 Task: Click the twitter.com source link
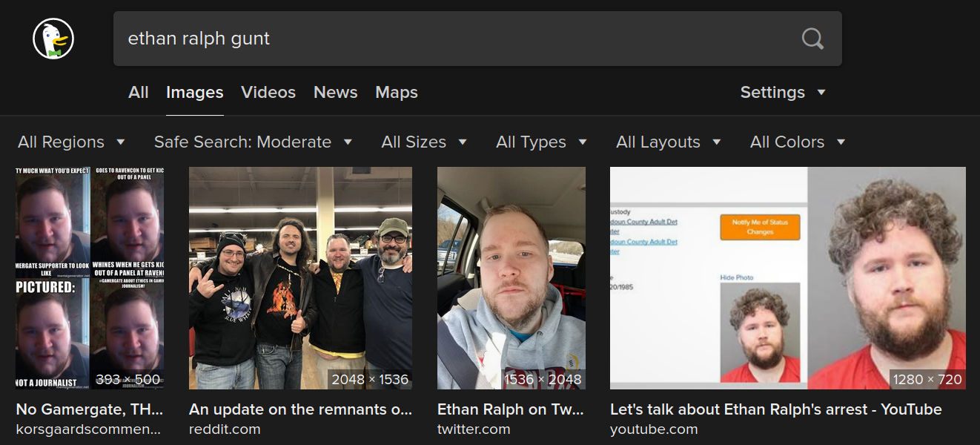tap(474, 429)
